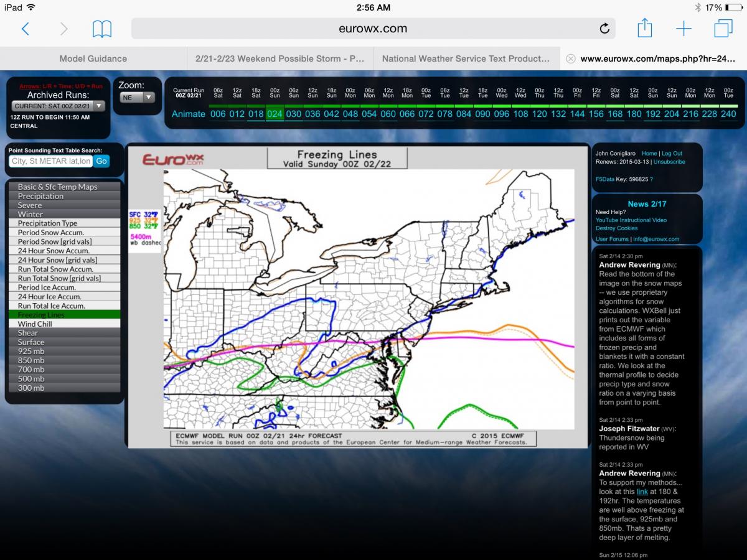
Task: Select Run Total Snow [grid vals] map
Action: [64, 278]
